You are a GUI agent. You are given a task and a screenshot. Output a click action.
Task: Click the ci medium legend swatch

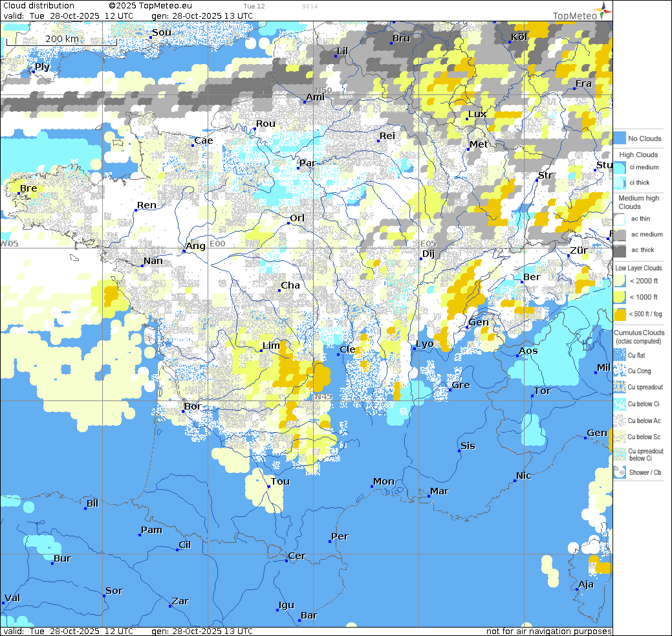click(x=619, y=168)
